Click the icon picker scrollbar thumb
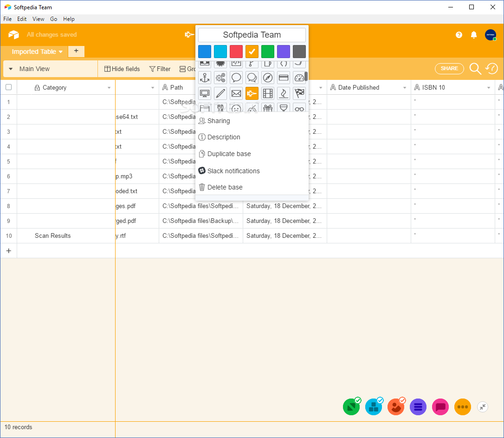The height and width of the screenshot is (438, 504). (306, 76)
